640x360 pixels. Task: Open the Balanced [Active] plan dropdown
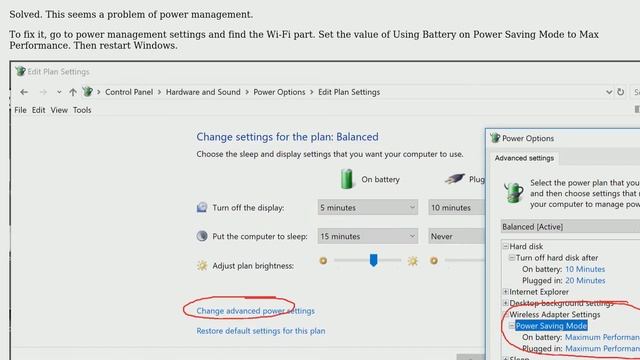click(x=570, y=227)
